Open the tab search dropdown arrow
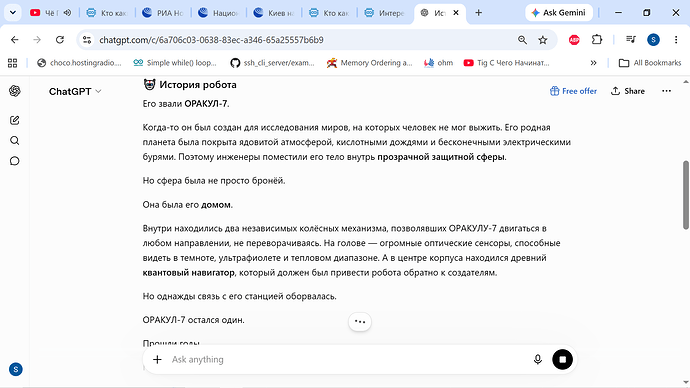 point(13,13)
